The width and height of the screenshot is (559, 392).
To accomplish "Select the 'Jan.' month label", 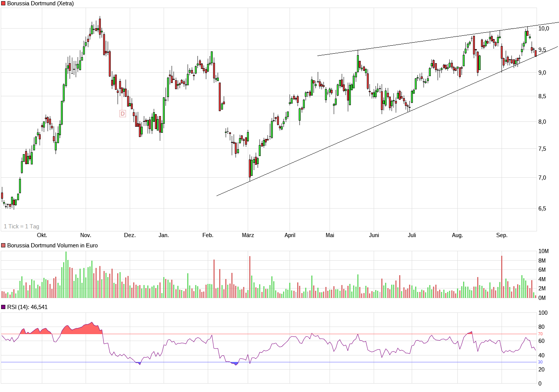I will click(x=164, y=235).
